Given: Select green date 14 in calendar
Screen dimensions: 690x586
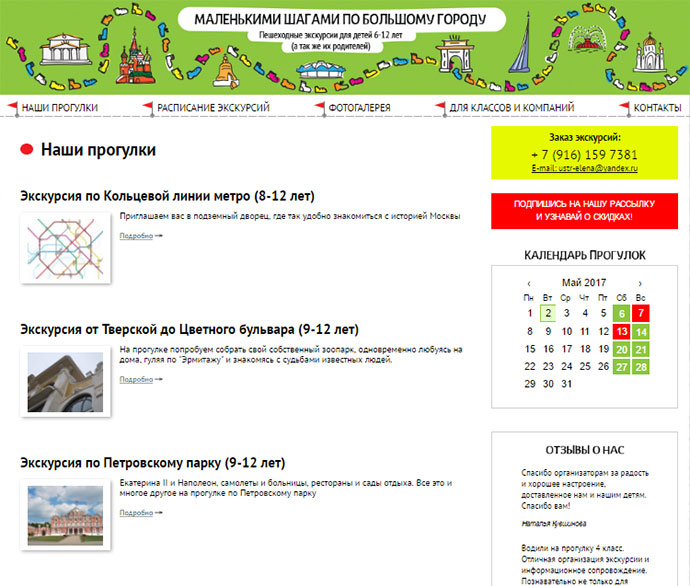Looking at the screenshot, I should 641,331.
